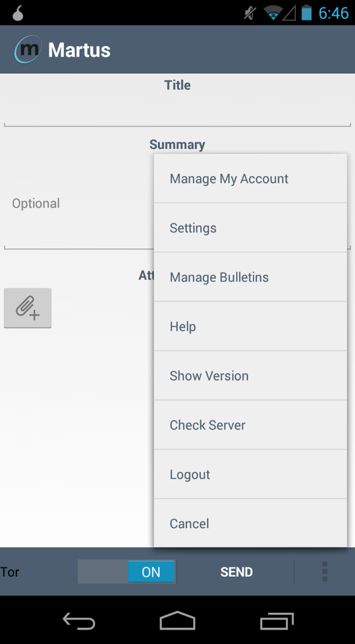Image resolution: width=355 pixels, height=644 pixels.
Task: Select Show Version in menu
Action: pos(250,376)
